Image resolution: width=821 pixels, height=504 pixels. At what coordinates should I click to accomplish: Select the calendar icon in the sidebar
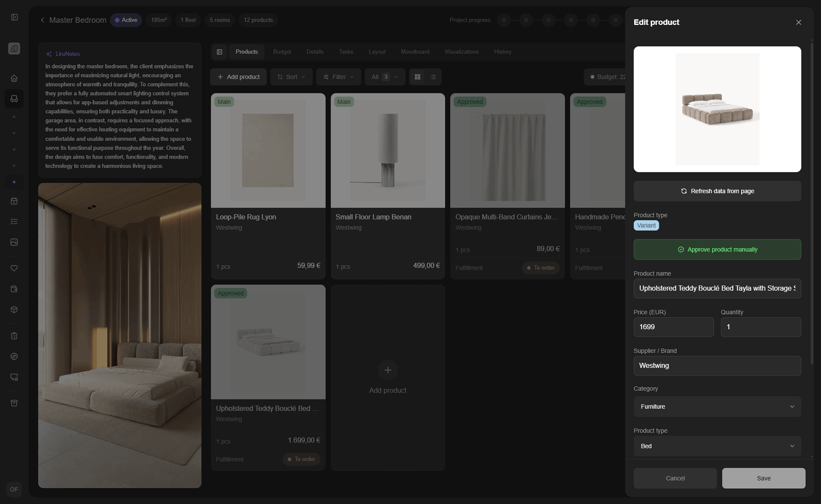14,201
